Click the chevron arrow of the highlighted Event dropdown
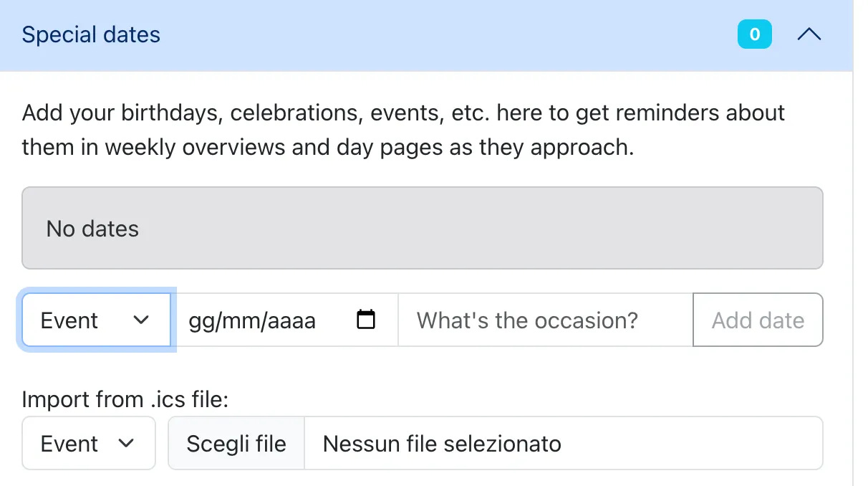Viewport: 868px width, 486px height. click(141, 320)
